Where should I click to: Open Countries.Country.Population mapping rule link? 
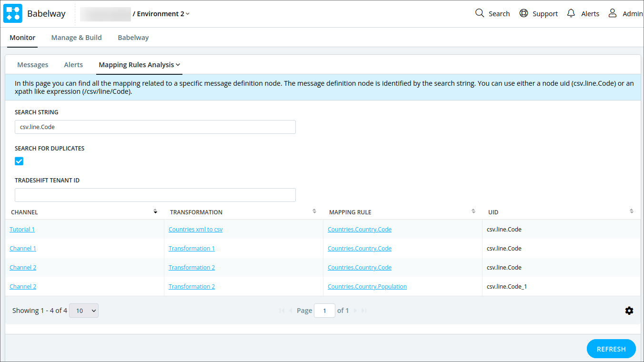coord(367,286)
